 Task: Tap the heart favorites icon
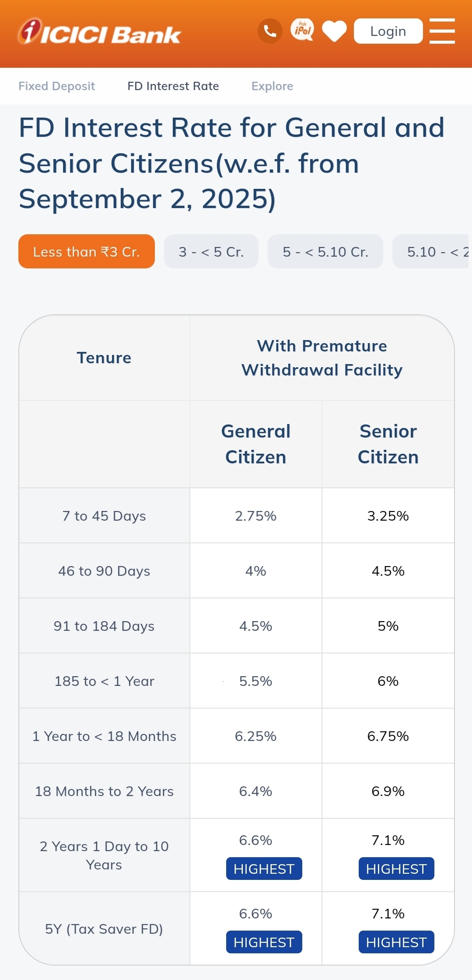point(334,31)
